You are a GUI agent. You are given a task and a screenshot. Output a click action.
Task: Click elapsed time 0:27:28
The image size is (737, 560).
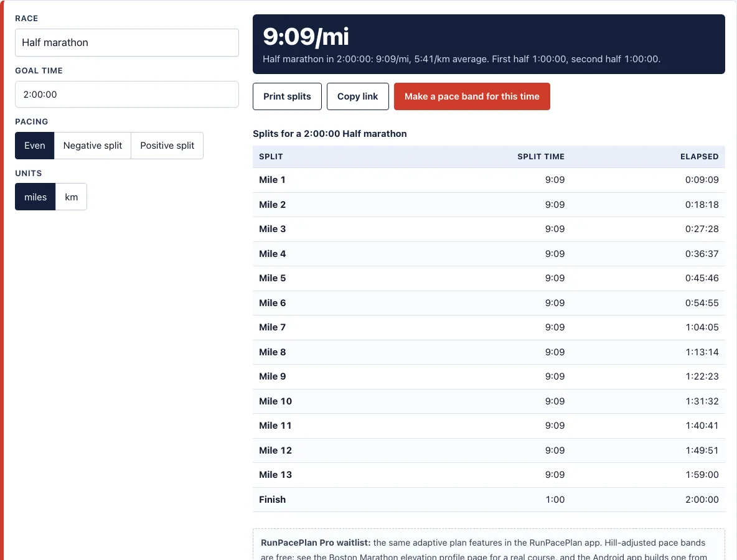702,229
